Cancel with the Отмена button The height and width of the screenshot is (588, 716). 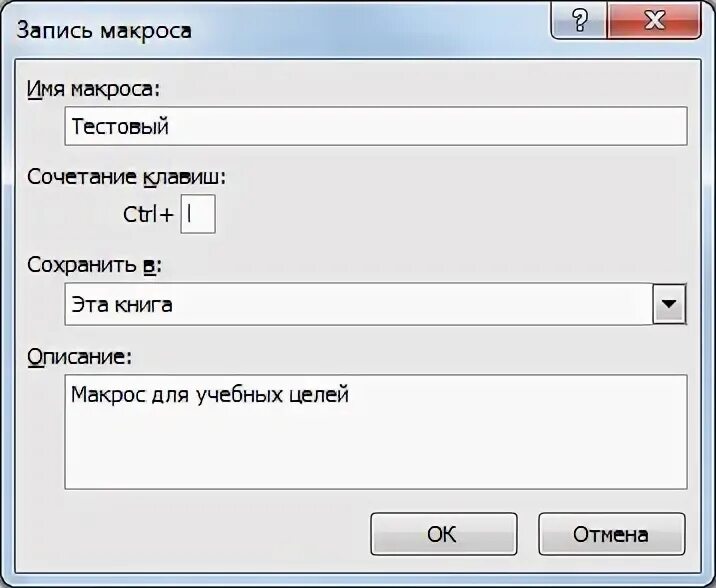(x=611, y=534)
